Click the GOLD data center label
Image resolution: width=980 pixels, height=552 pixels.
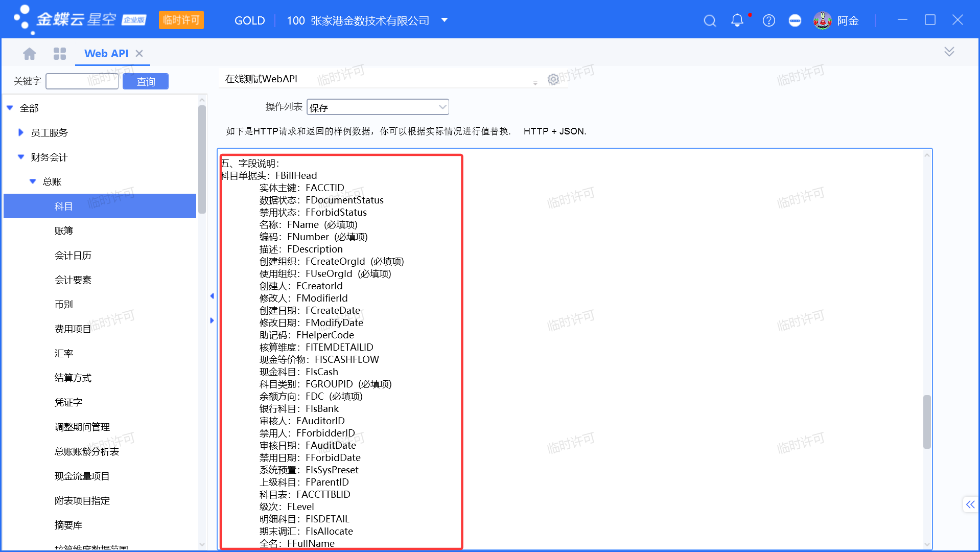250,20
